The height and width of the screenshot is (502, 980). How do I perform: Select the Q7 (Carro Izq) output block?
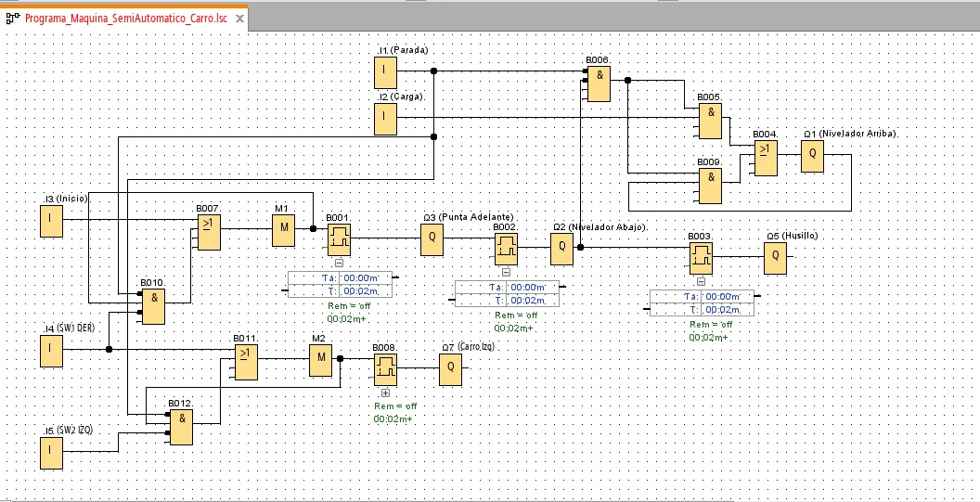tap(450, 368)
